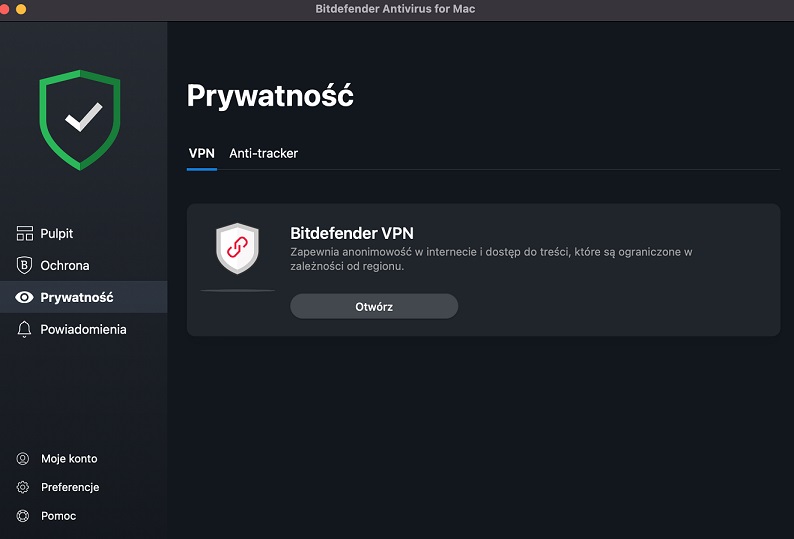This screenshot has height=539, width=794.
Task: Open the Preferencje link
Action: pos(70,487)
